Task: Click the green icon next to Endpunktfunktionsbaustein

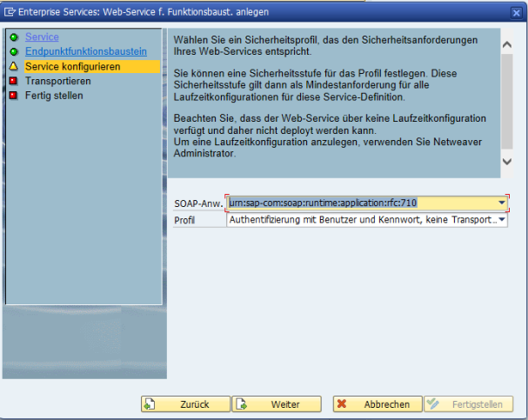Action: pos(12,52)
